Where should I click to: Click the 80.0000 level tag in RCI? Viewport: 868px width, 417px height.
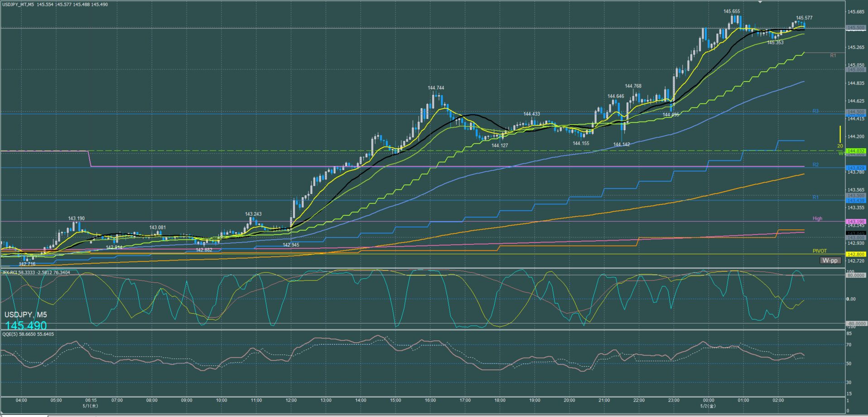point(856,275)
